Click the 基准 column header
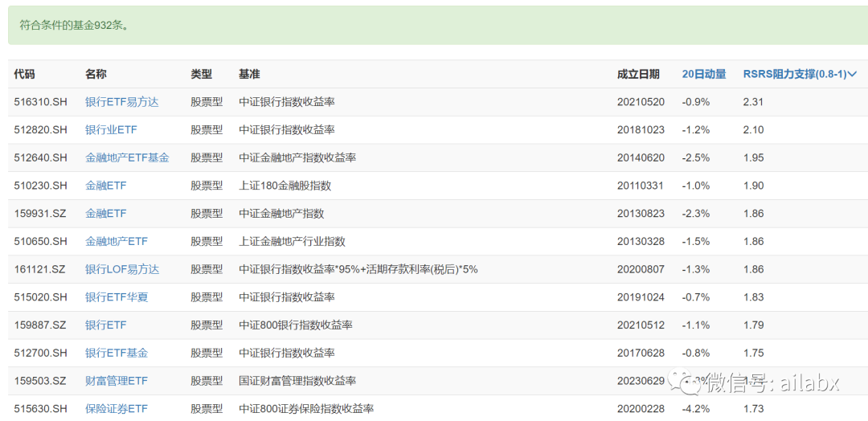Screen dimensions: 868x421 250,74
